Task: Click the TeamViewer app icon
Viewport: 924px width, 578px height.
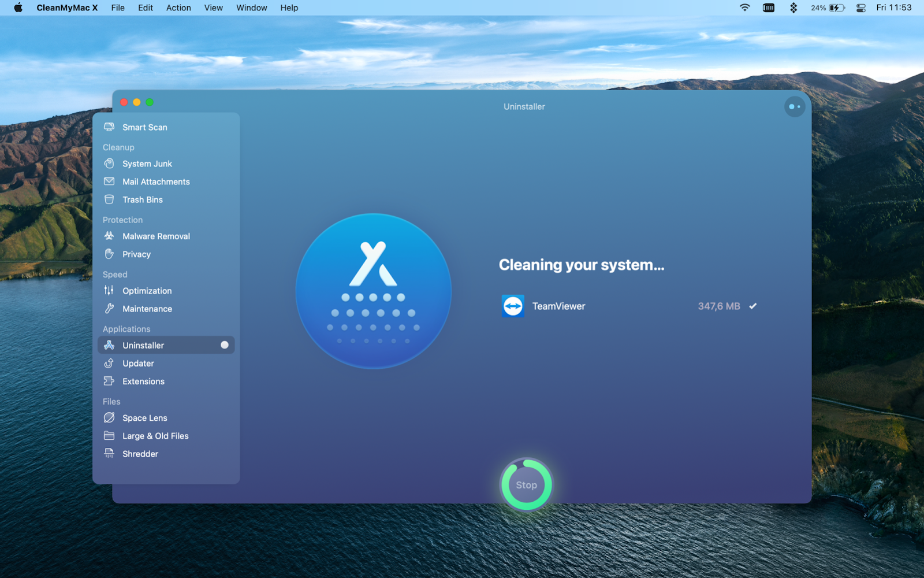Action: tap(513, 306)
